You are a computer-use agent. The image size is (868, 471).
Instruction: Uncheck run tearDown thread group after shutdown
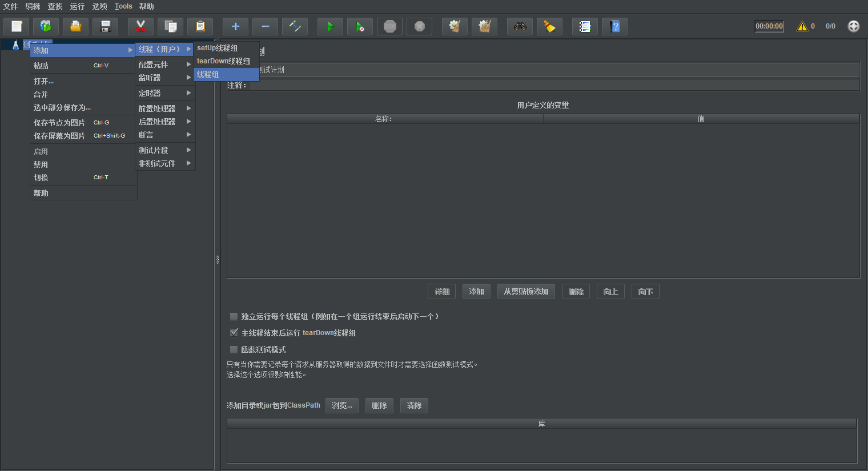234,332
